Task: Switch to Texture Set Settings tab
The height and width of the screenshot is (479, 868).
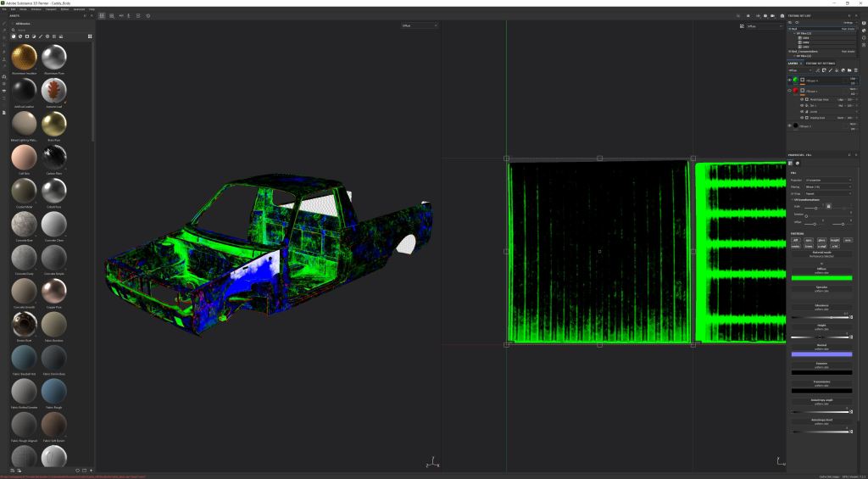Action: [820, 63]
